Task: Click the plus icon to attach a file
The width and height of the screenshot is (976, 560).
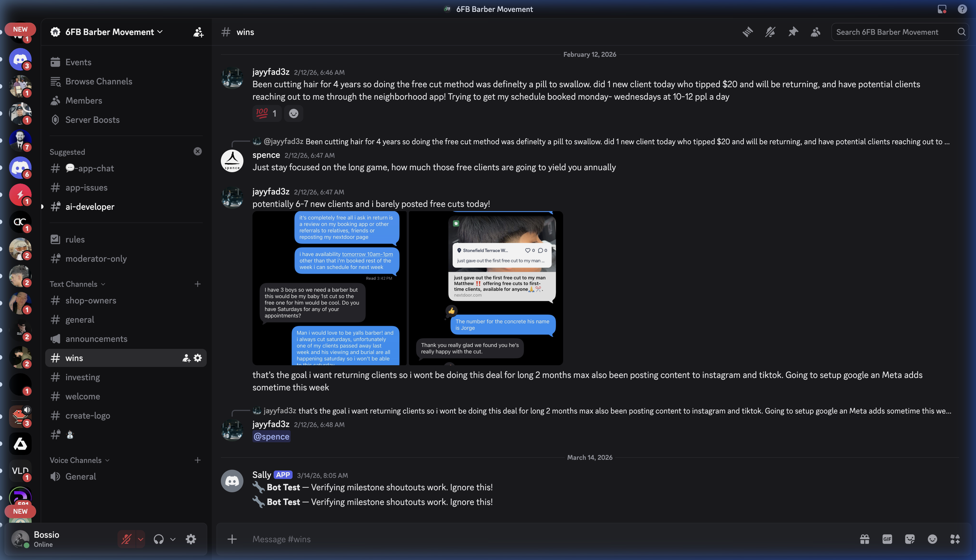Action: point(232,539)
